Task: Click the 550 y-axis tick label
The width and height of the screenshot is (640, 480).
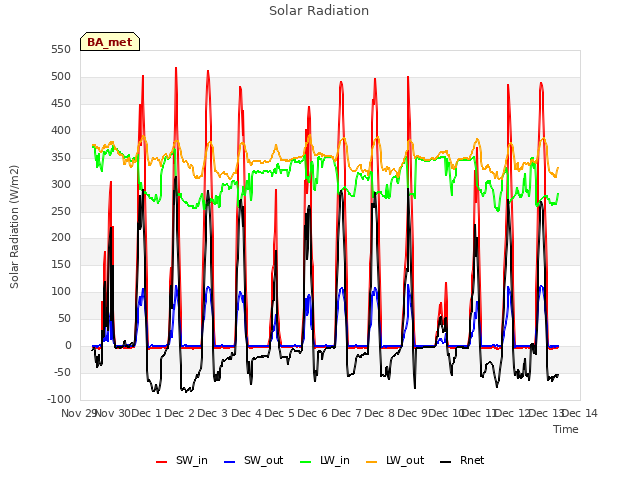Action: [x=61, y=49]
